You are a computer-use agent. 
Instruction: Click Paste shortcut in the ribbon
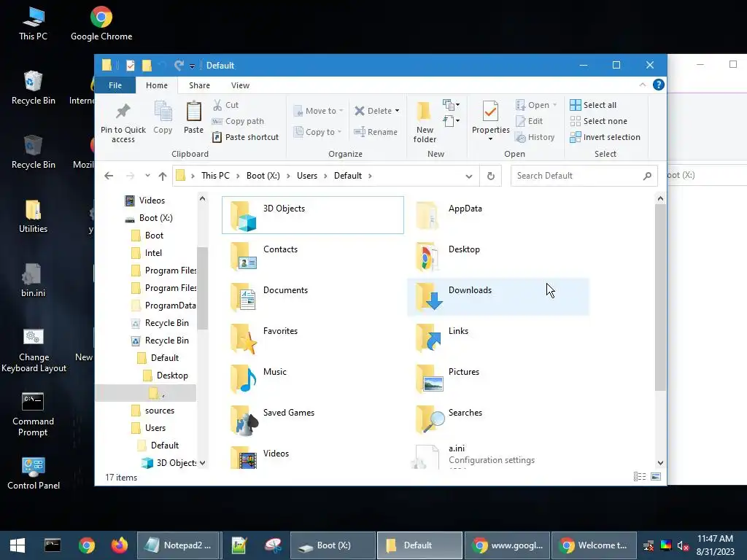coord(245,137)
